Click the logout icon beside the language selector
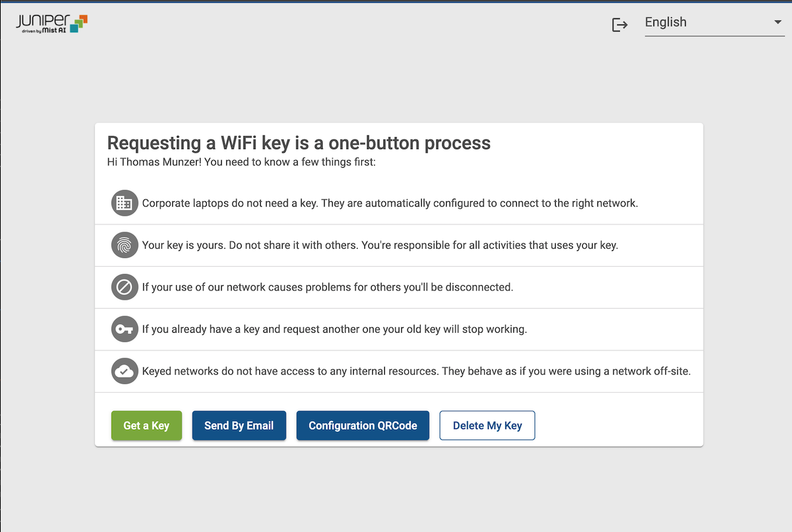 pyautogui.click(x=620, y=25)
